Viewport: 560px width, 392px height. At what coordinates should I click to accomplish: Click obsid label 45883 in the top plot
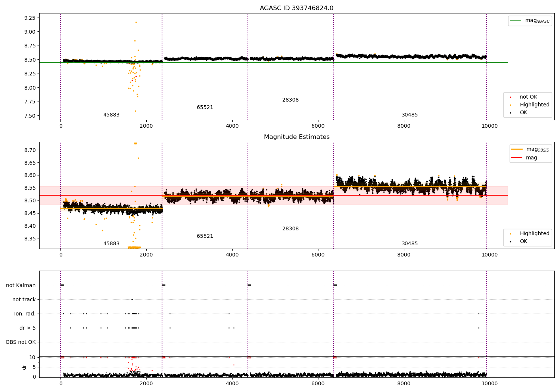[x=111, y=115]
